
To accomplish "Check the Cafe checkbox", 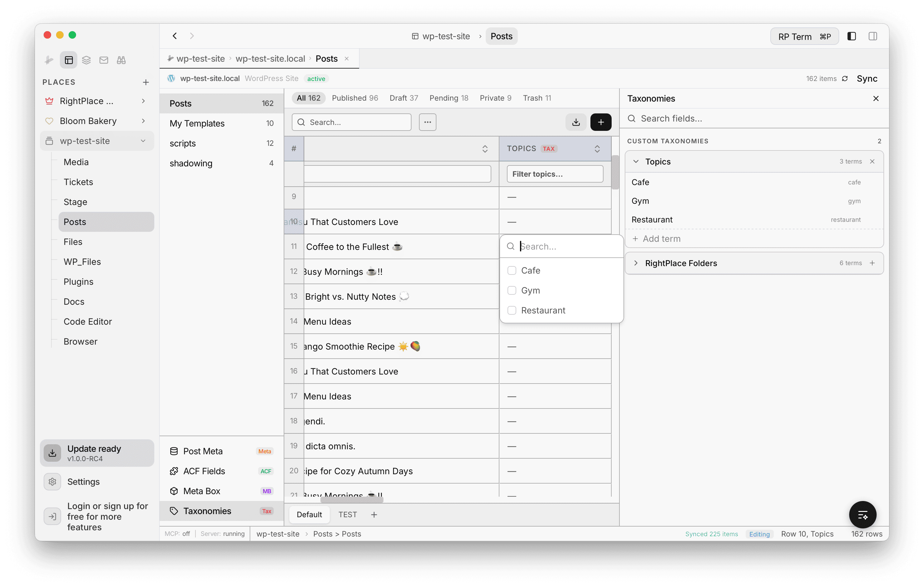I will pos(512,271).
